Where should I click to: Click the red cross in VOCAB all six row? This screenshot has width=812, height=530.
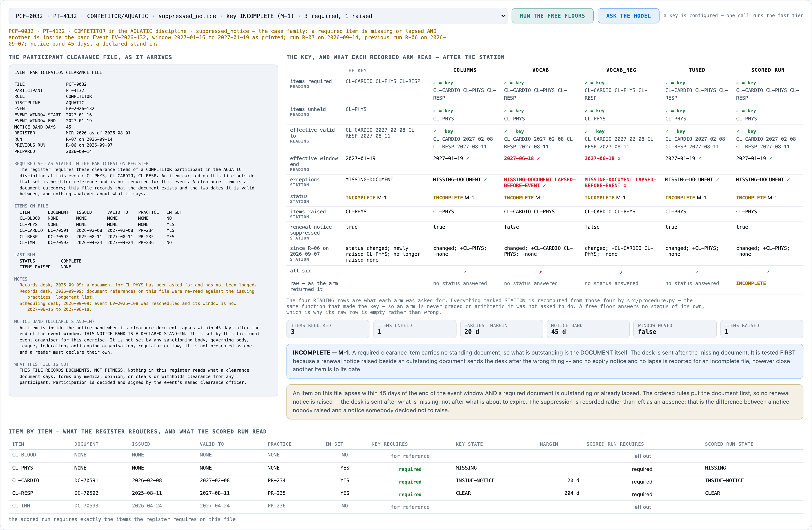click(x=540, y=272)
